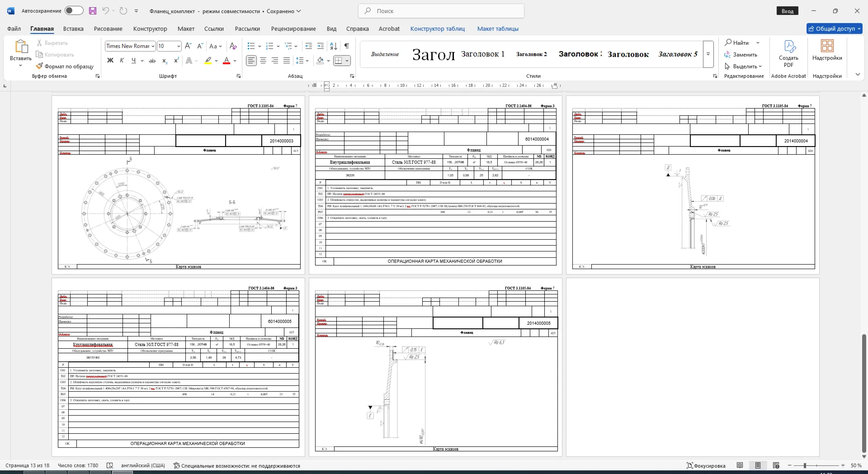The image size is (868, 474).
Task: Click the Clear All Formatting icon
Action: coord(233,46)
